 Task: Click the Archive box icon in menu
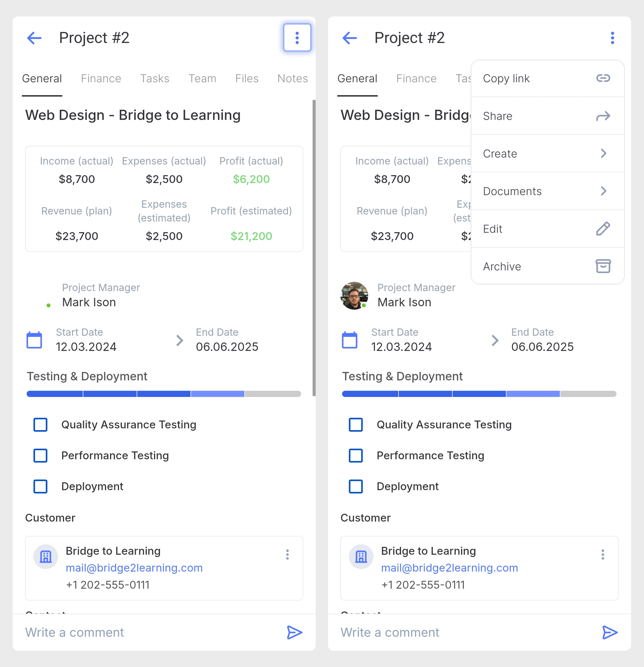(603, 266)
